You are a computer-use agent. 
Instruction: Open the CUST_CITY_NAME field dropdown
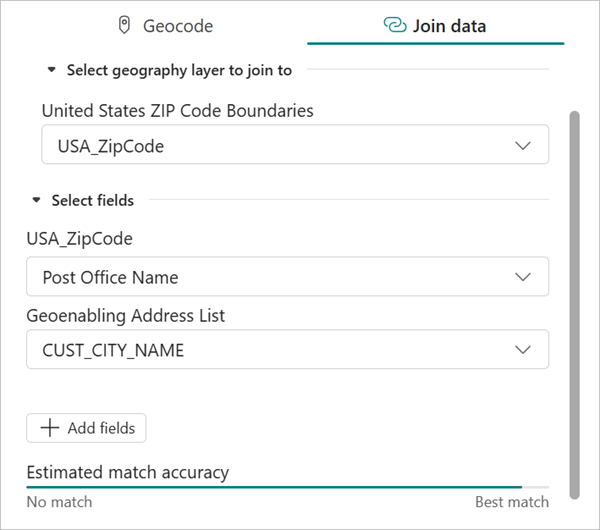[x=287, y=349]
